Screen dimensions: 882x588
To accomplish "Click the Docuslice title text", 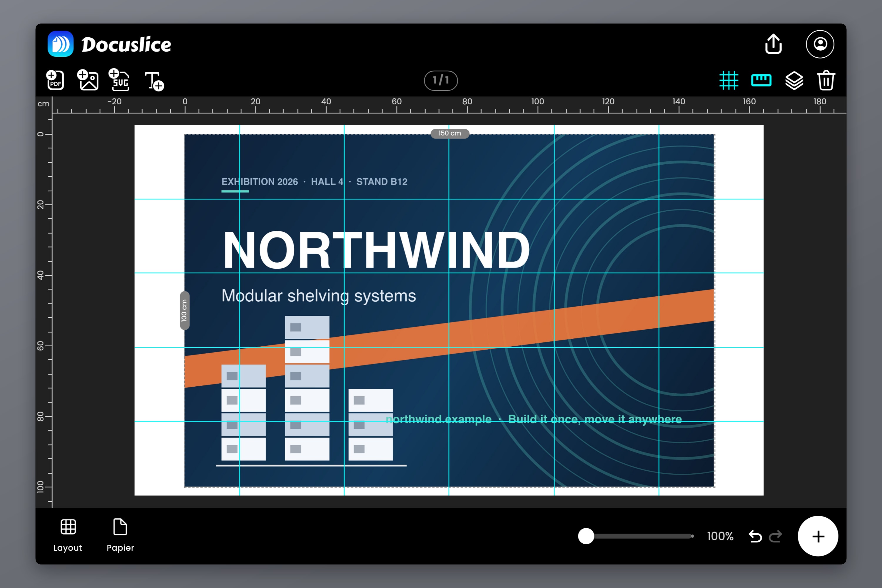I will (126, 45).
